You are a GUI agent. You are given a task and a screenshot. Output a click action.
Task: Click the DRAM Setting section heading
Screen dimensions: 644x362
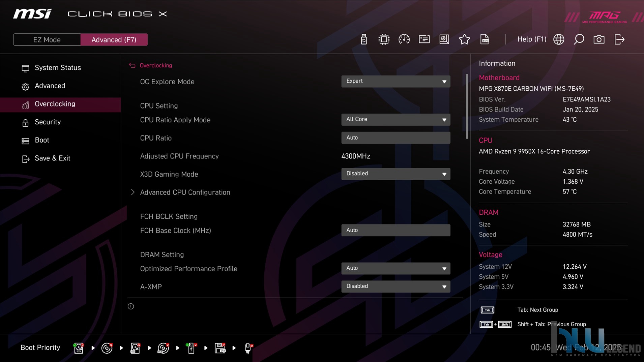[x=162, y=255]
